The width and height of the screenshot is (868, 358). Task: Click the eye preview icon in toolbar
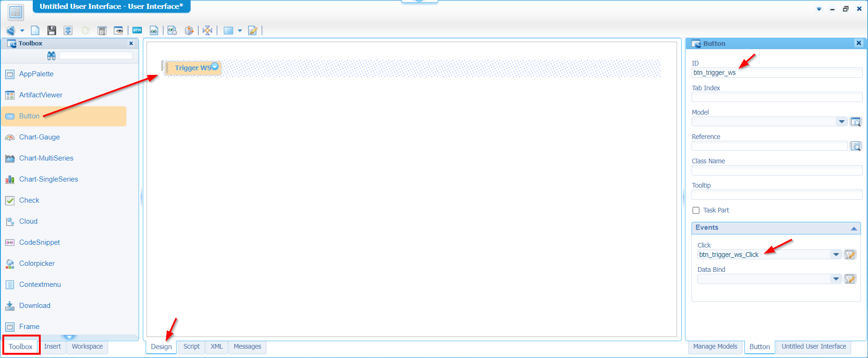118,30
